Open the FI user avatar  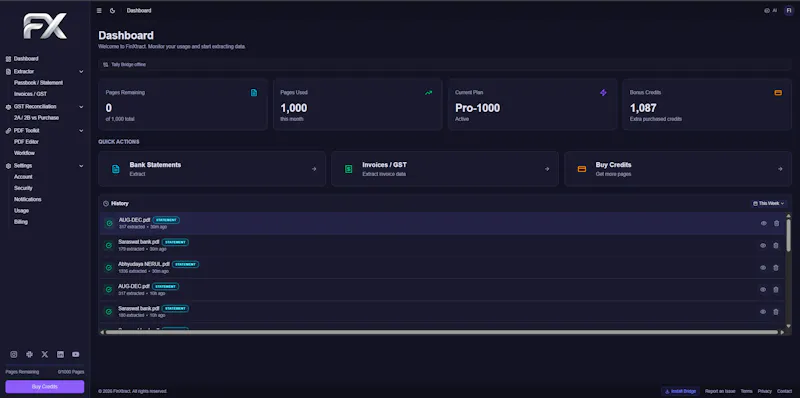(x=789, y=10)
